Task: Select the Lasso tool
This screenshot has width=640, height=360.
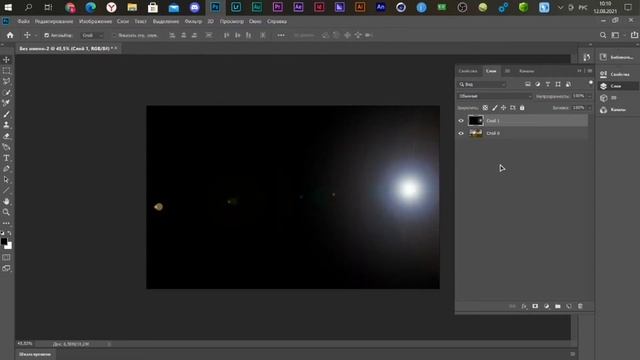Action: coord(6,82)
